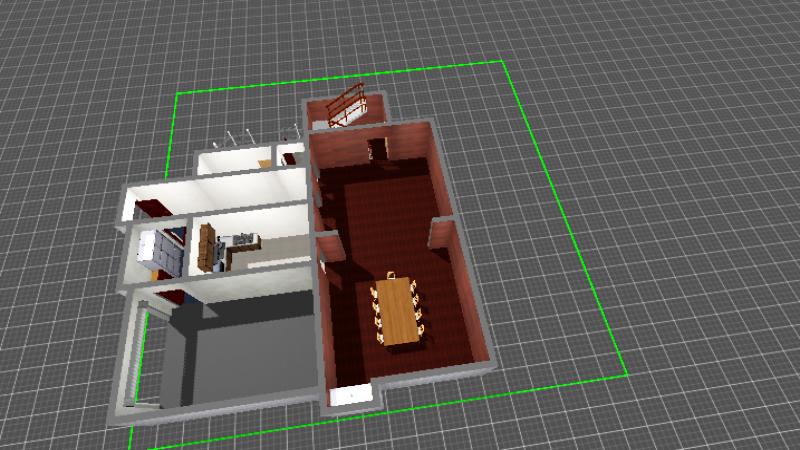
Task: Click the wooden bookshelf beside the sofa
Action: pos(207,247)
